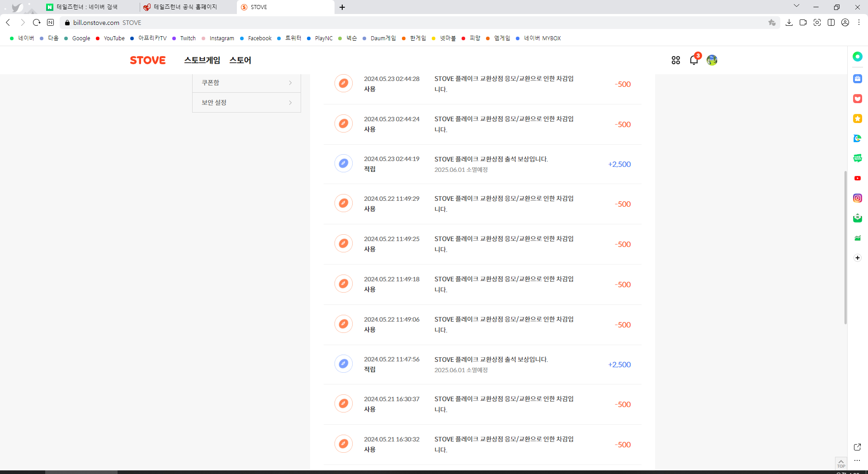
Task: Open the YouTube bookmark
Action: tap(110, 38)
